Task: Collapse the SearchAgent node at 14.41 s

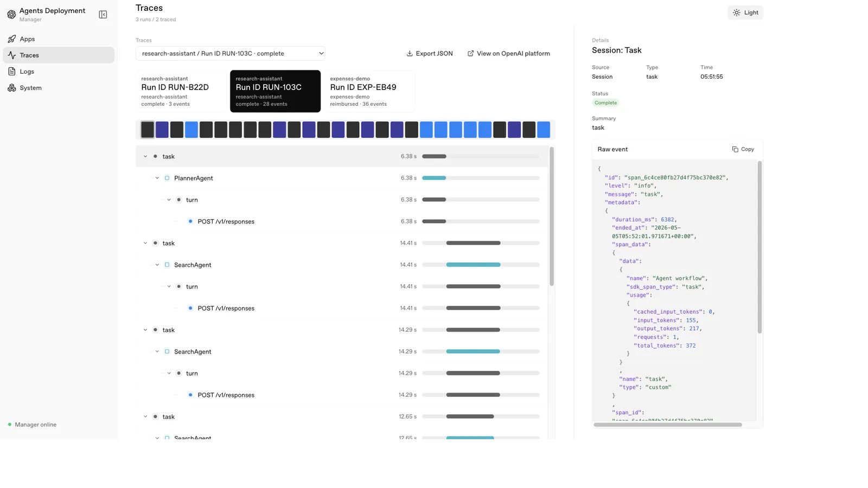Action: coord(157,265)
